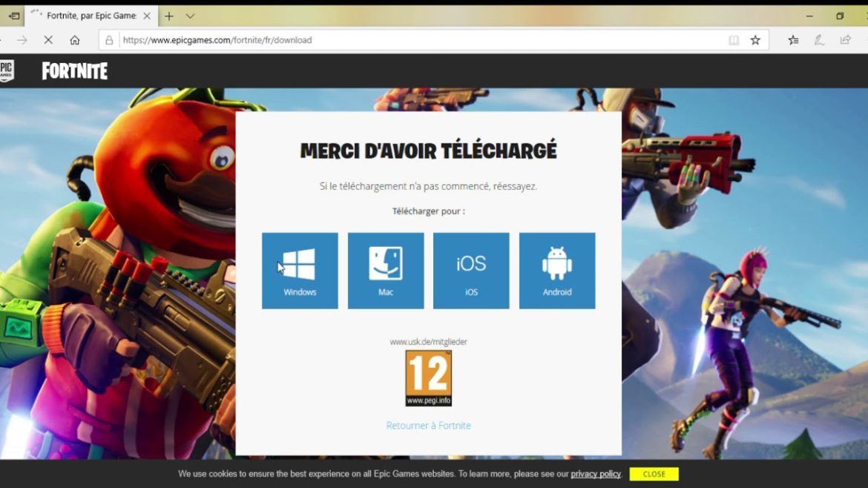Open the favorites hub icon
The width and height of the screenshot is (868, 488).
[793, 40]
